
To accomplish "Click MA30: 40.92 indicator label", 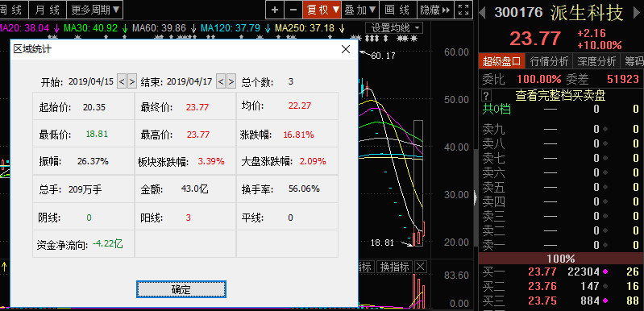I will coord(90,28).
